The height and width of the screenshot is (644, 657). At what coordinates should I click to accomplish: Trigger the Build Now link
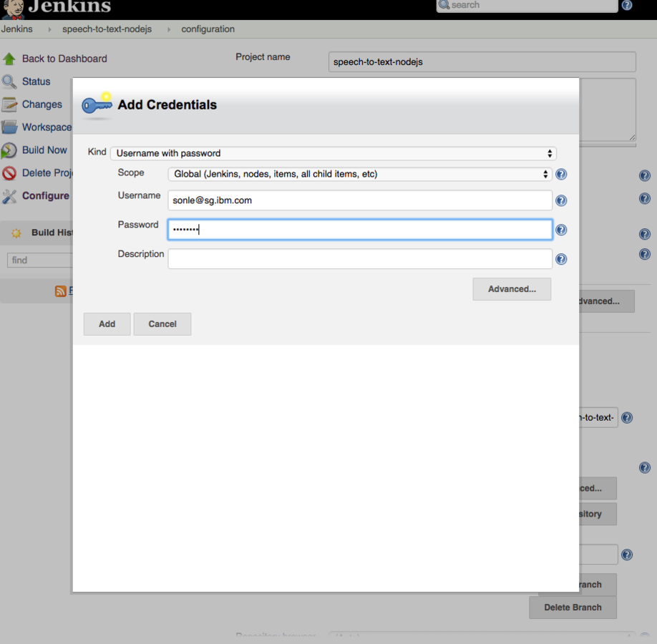44,150
